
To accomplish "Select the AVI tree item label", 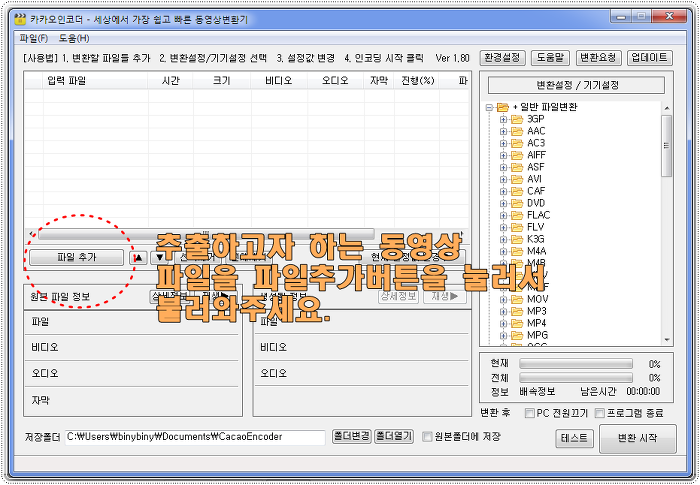I will 534,179.
